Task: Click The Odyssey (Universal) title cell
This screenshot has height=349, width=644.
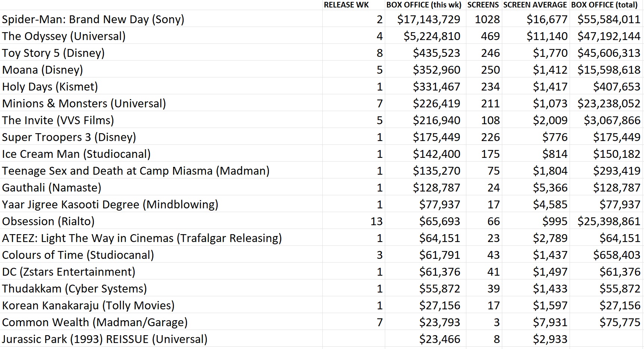Action: pyautogui.click(x=64, y=36)
